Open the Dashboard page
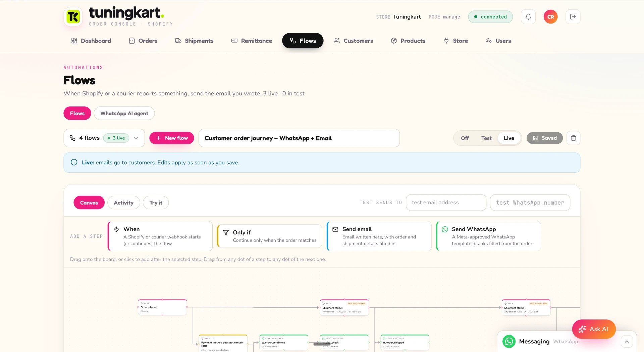The image size is (644, 352). tap(91, 41)
